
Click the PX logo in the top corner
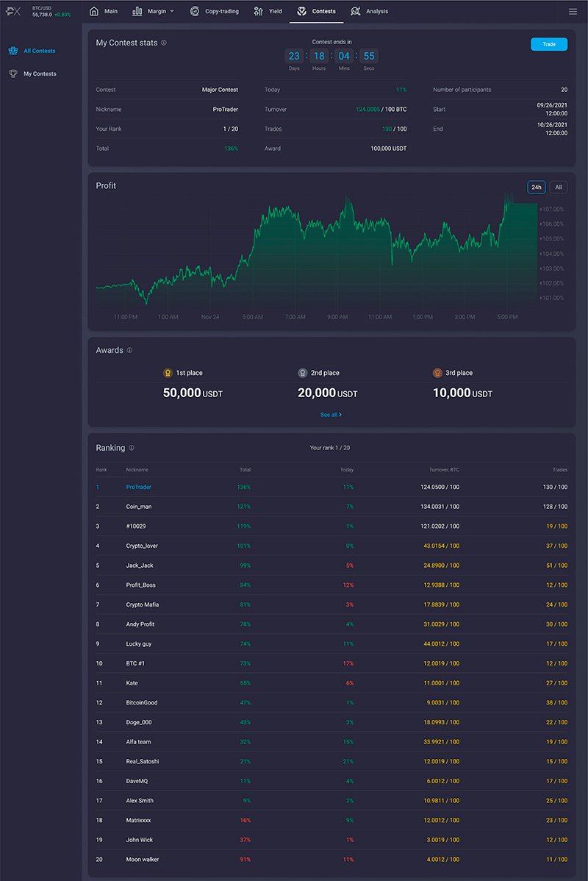[12, 10]
